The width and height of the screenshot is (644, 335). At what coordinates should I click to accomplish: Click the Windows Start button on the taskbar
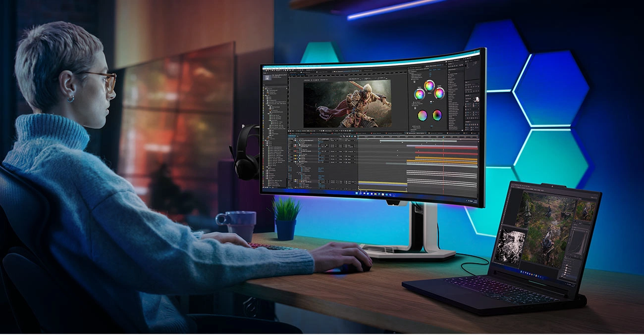click(x=357, y=194)
